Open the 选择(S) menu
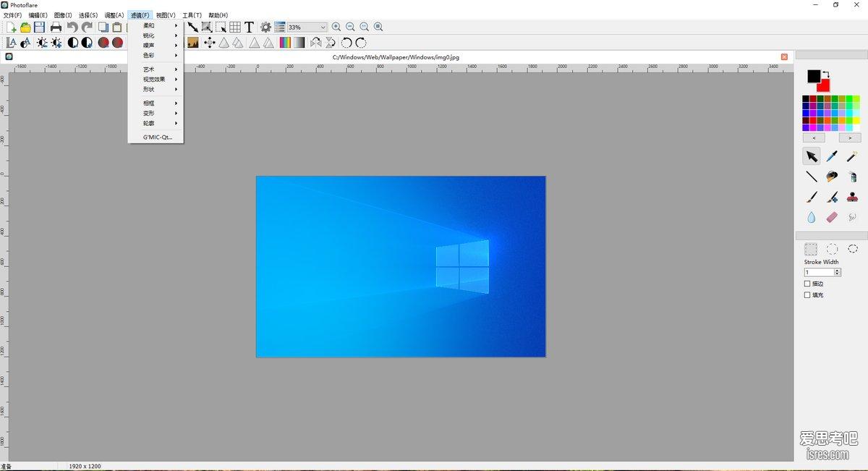868x471 pixels. coord(88,15)
